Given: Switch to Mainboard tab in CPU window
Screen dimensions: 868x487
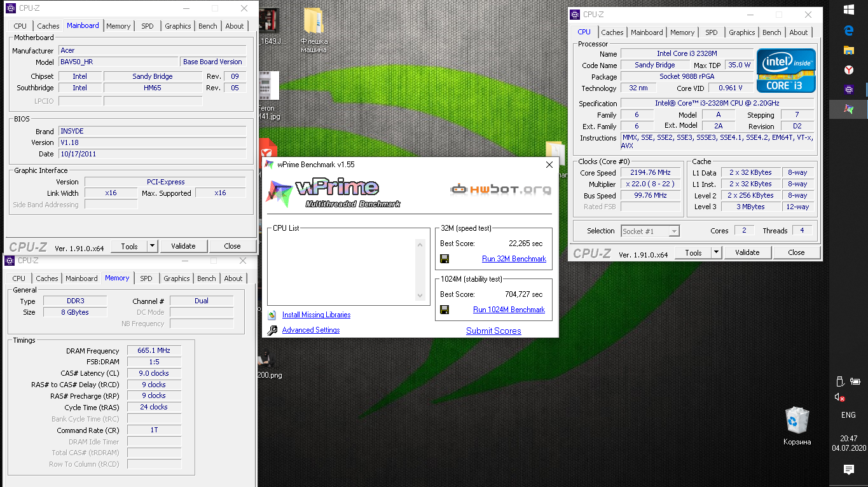Looking at the screenshot, I should tap(647, 32).
